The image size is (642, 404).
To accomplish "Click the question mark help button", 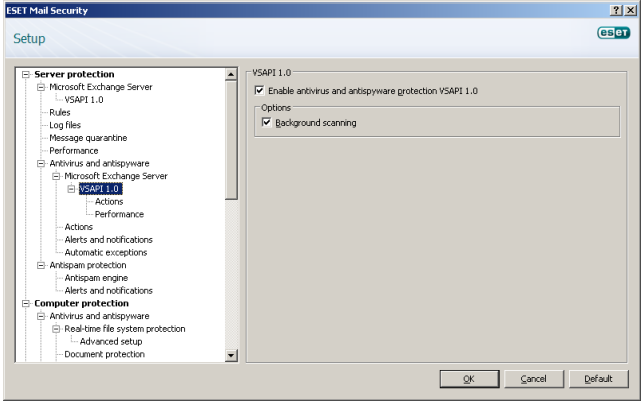I will tap(616, 10).
